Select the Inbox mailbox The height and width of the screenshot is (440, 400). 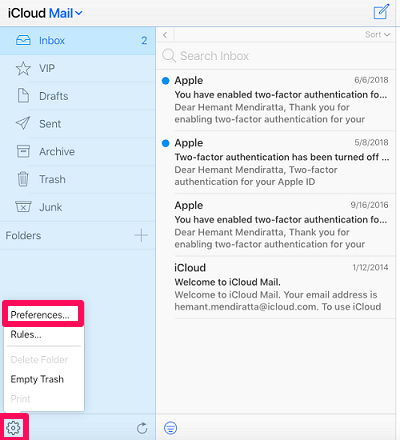[x=77, y=41]
